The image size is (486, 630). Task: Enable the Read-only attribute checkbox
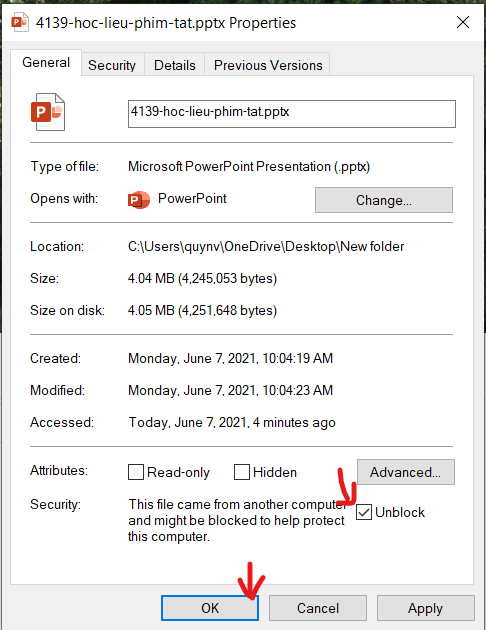tap(136, 472)
